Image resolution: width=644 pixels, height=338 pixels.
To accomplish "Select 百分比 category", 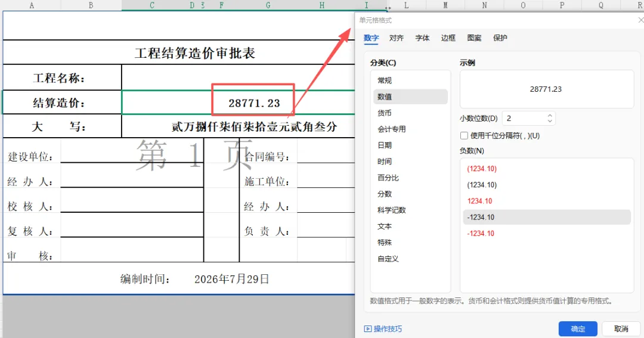I will 410,178.
